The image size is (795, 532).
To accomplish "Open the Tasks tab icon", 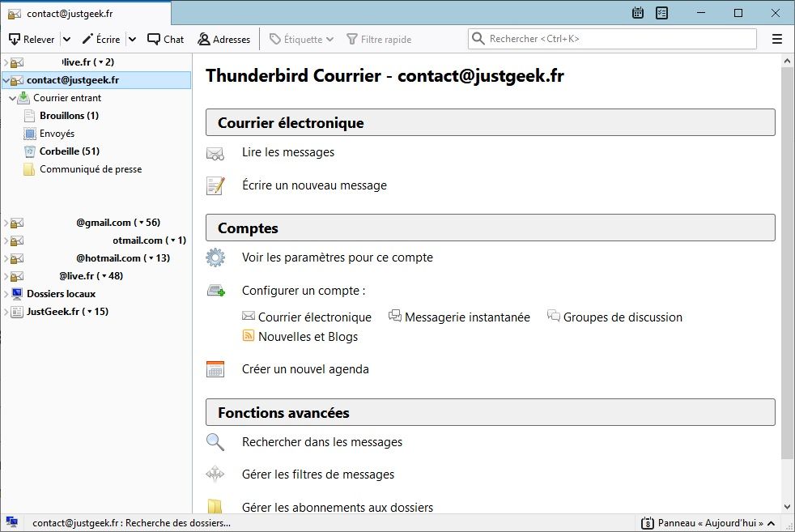I will coord(661,13).
